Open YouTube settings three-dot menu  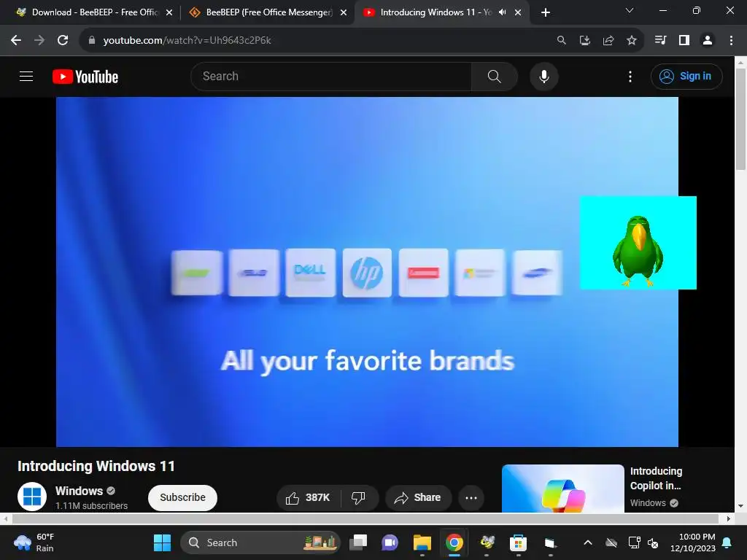pyautogui.click(x=630, y=76)
